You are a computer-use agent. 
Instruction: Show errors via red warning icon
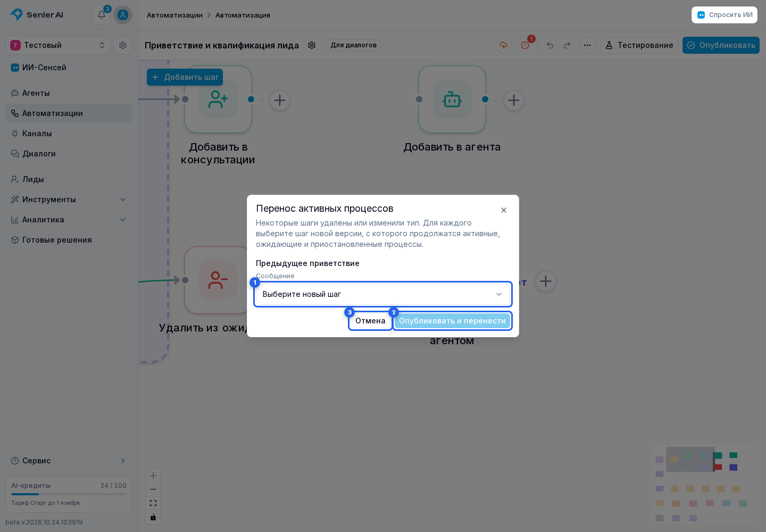point(525,45)
